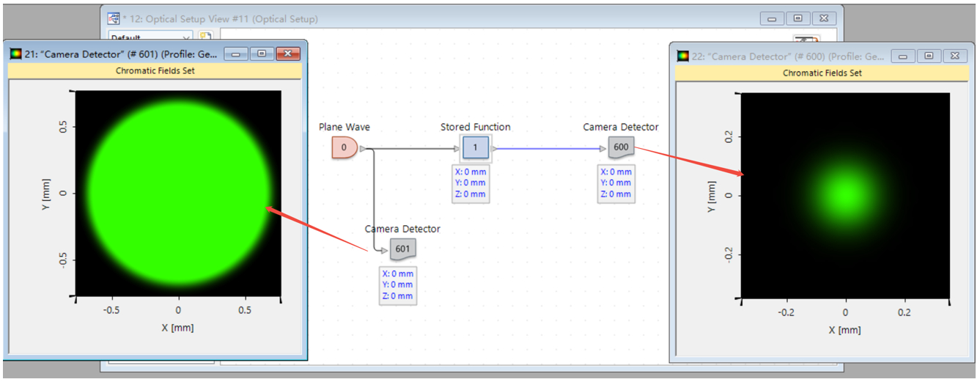Click position label under Camera Detector 601
980x382 pixels.
tap(397, 285)
